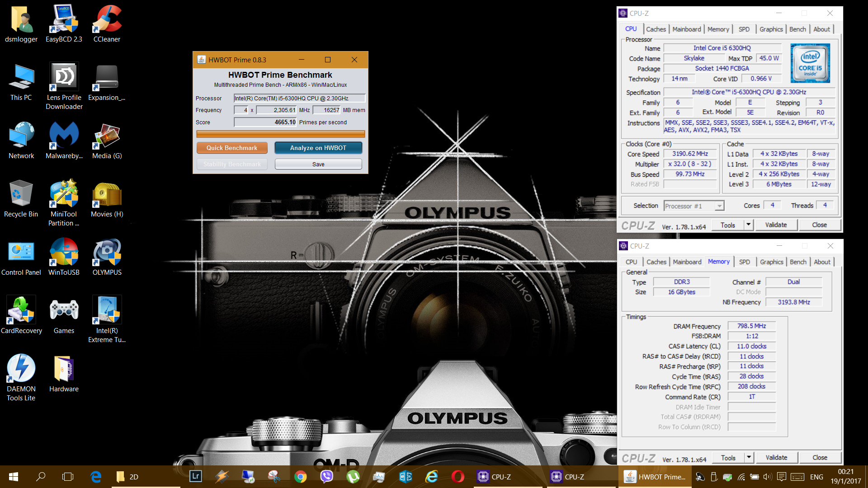Expand Tools dropdown arrow in bottom CPU-Z
868x488 pixels.
(749, 457)
